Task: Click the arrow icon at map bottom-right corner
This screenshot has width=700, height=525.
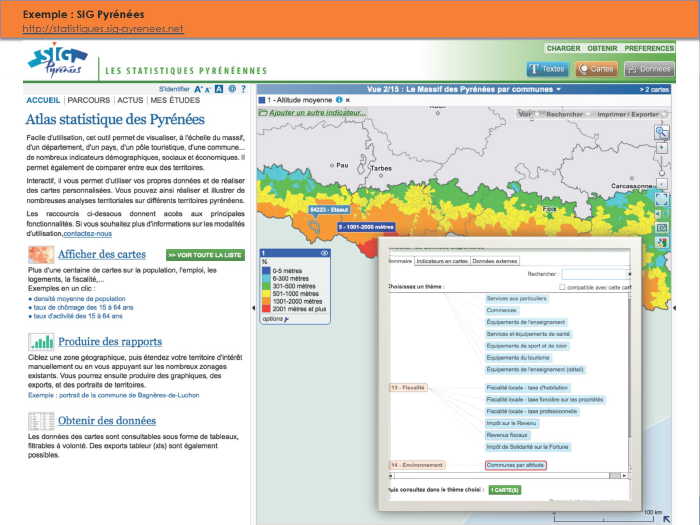Action: [x=667, y=519]
